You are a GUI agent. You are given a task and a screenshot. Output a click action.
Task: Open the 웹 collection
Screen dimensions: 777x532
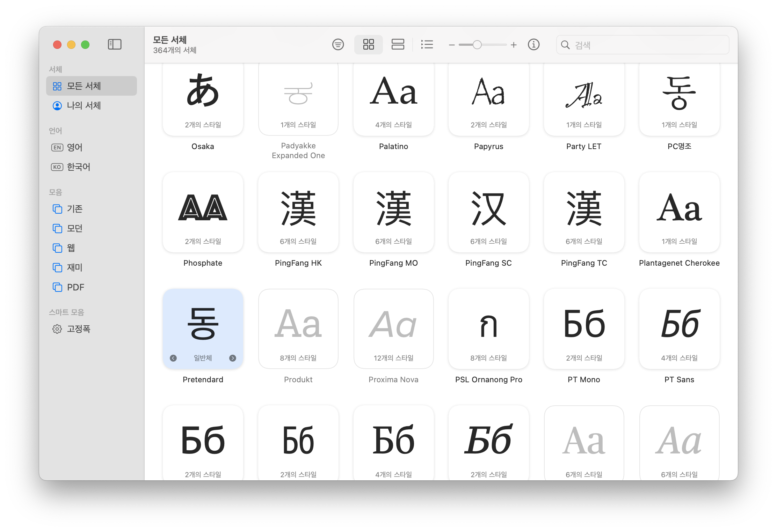pos(92,248)
